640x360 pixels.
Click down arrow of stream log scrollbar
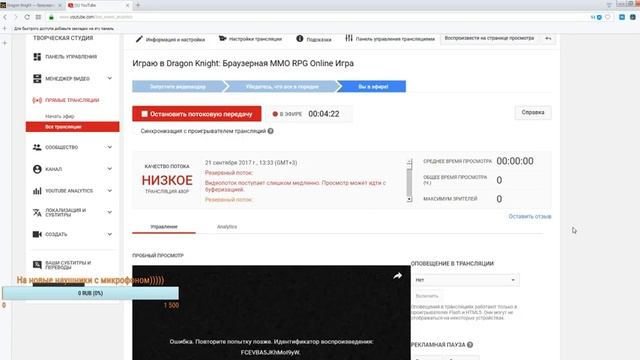[409, 199]
